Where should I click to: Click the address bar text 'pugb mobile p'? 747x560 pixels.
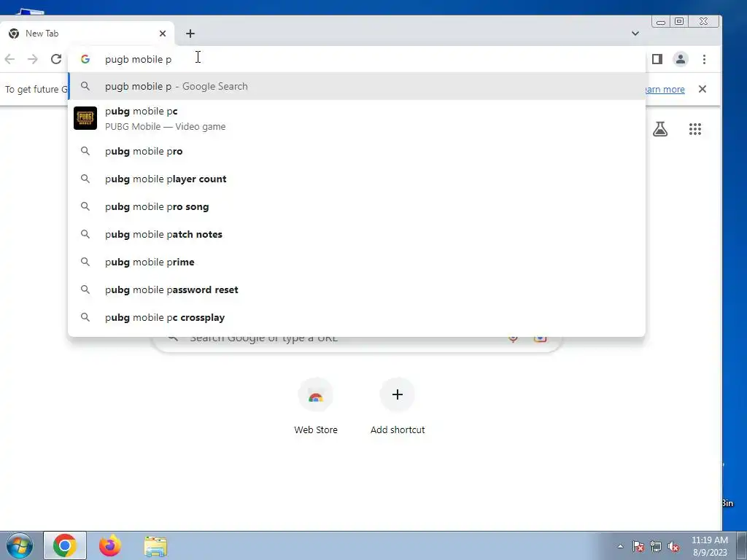[x=138, y=60]
